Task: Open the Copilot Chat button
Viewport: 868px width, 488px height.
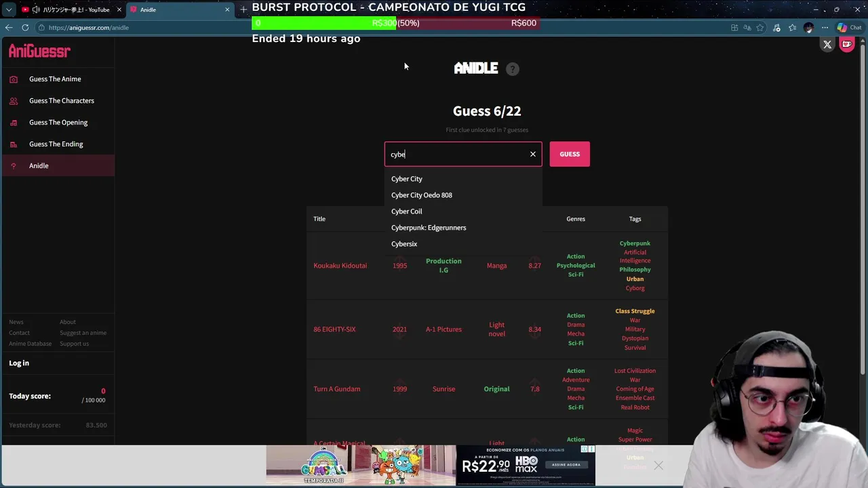Action: 850,28
